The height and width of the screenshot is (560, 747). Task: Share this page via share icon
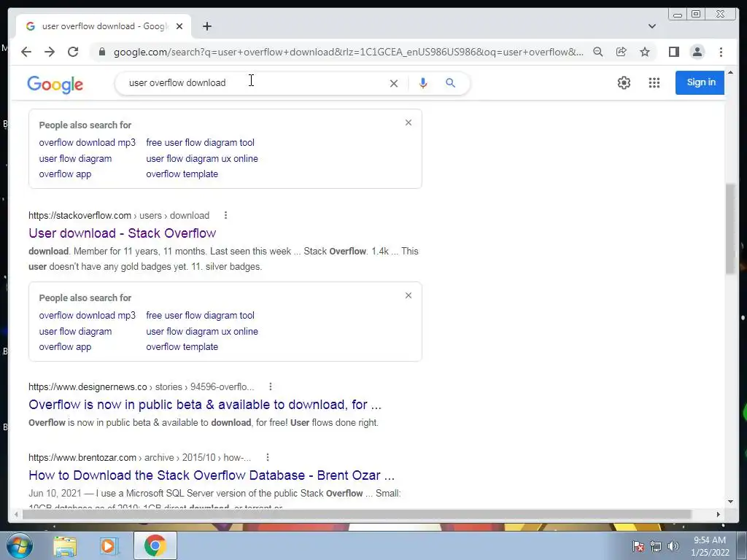click(622, 52)
